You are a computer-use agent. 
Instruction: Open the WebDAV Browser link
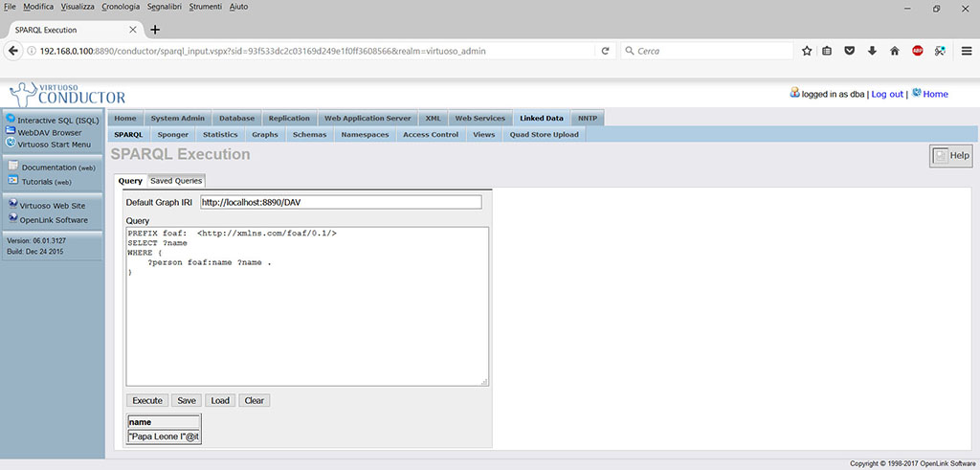pyautogui.click(x=50, y=132)
